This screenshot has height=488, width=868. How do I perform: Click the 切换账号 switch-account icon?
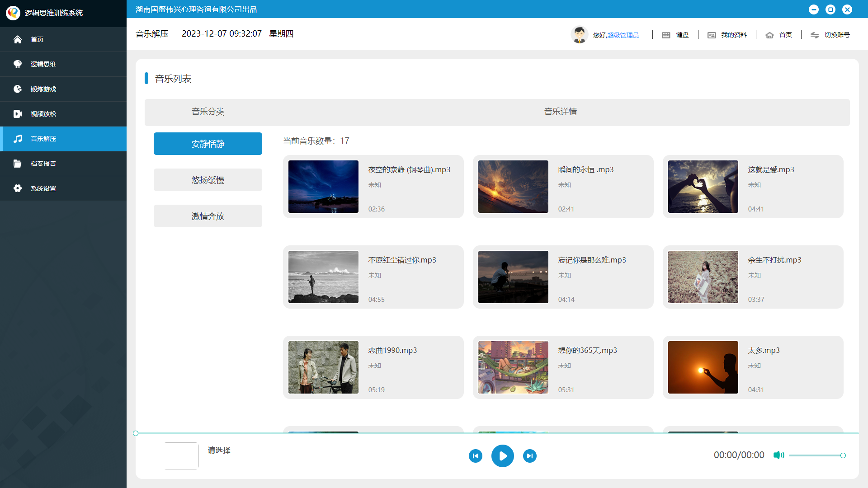(x=815, y=35)
